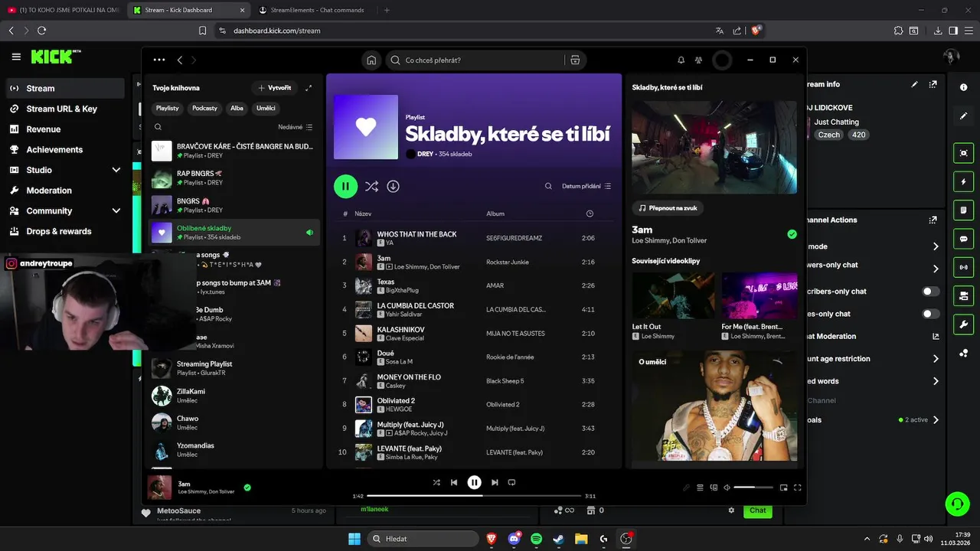This screenshot has height=551, width=980.
Task: Open Spotify browse icon in search bar
Action: pos(575,60)
